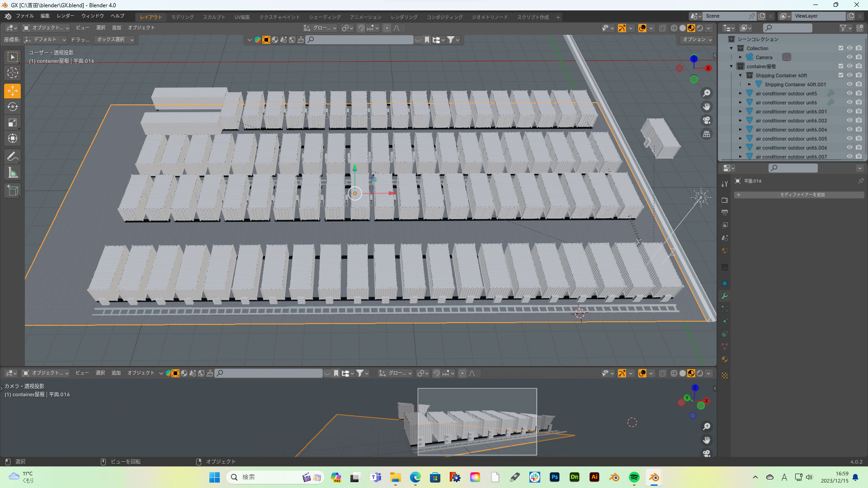Open オプション options dropdown
This screenshot has width=868, height=488.
(x=697, y=40)
